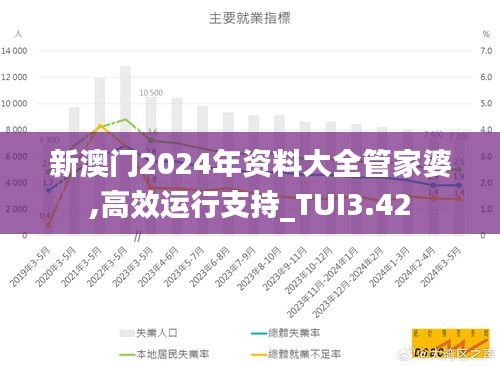Click the % unit label

click(486, 34)
